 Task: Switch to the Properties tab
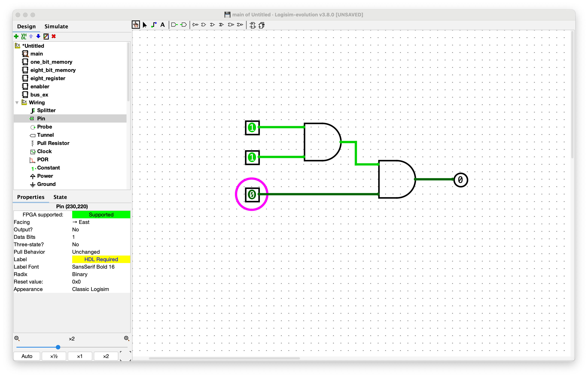[x=31, y=197]
